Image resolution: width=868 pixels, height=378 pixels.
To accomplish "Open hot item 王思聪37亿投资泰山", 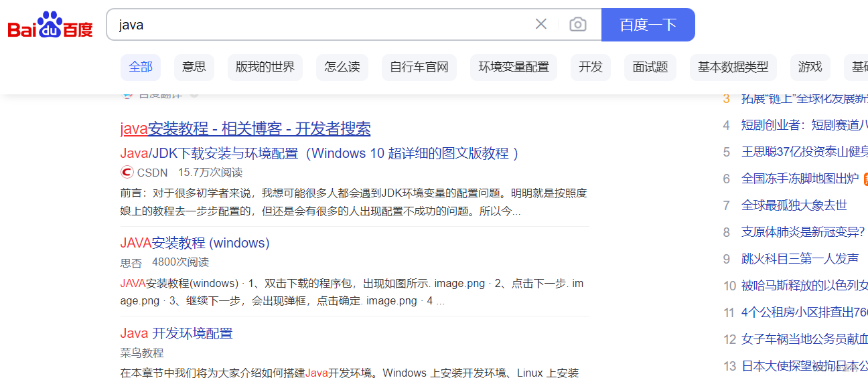I will point(804,152).
